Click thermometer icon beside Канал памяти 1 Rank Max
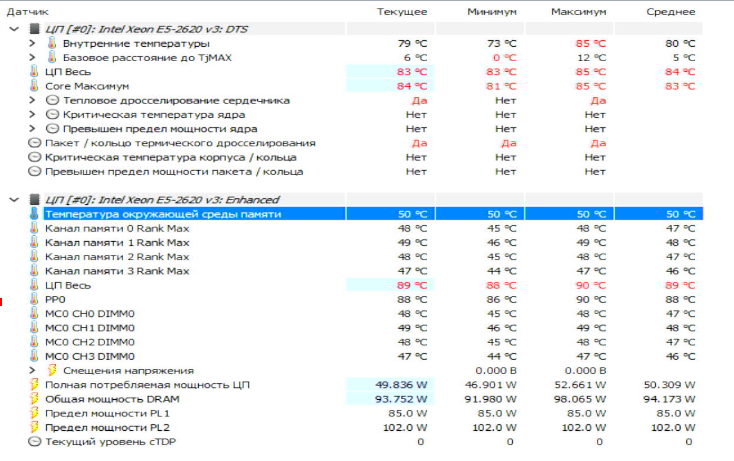The image size is (734, 461). click(x=34, y=242)
